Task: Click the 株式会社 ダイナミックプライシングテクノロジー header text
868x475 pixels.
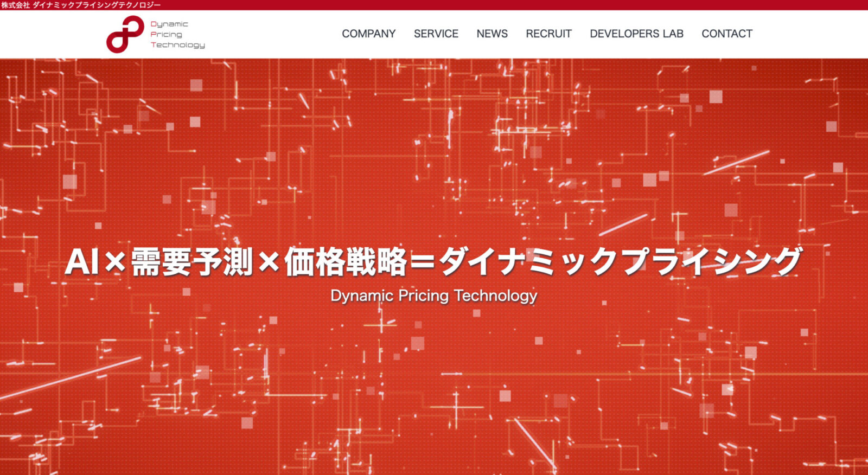Action: click(x=81, y=5)
